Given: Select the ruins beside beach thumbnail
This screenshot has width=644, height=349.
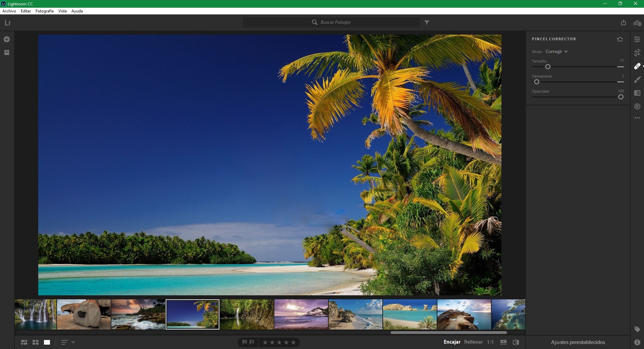Looking at the screenshot, I should 356,314.
